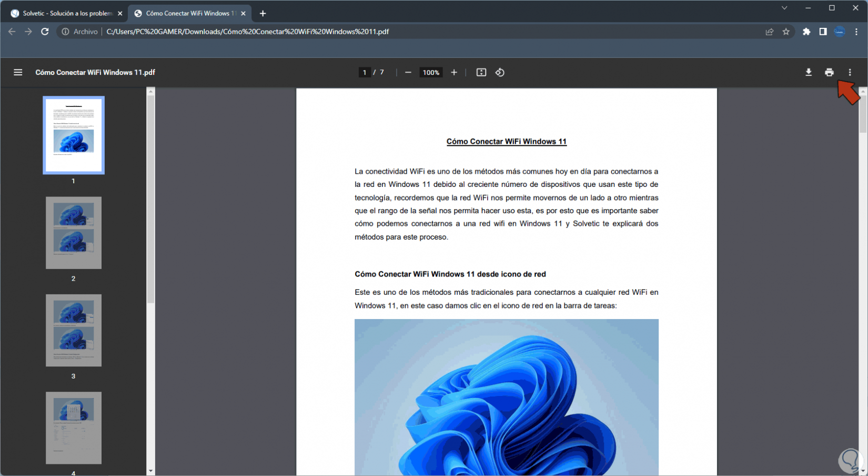View site information for Archivo
Screen dimensions: 868x476
point(80,32)
